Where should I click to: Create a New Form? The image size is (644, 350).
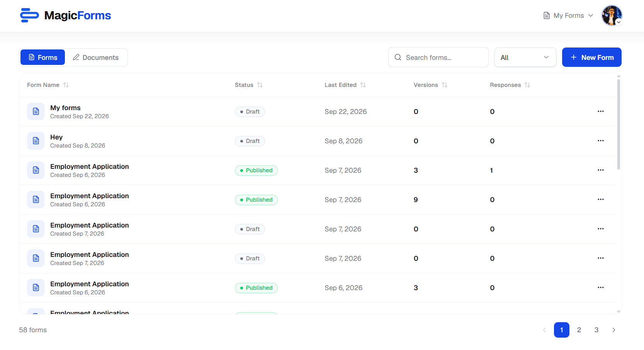pos(591,57)
